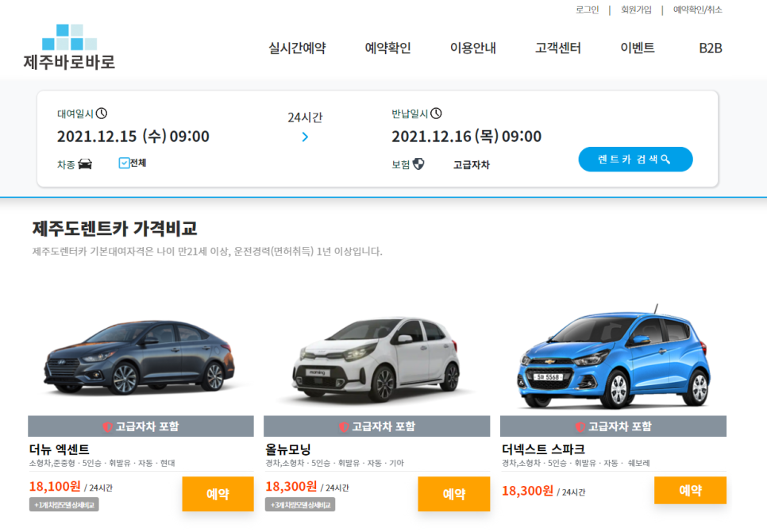This screenshot has width=767, height=532.
Task: Click the 로그인 link
Action: (588, 10)
